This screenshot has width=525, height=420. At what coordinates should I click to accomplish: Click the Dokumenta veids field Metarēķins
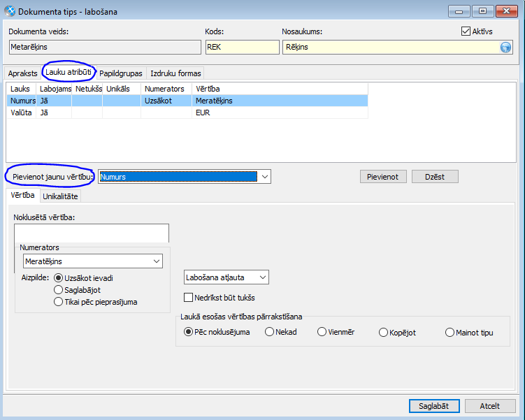(x=105, y=48)
